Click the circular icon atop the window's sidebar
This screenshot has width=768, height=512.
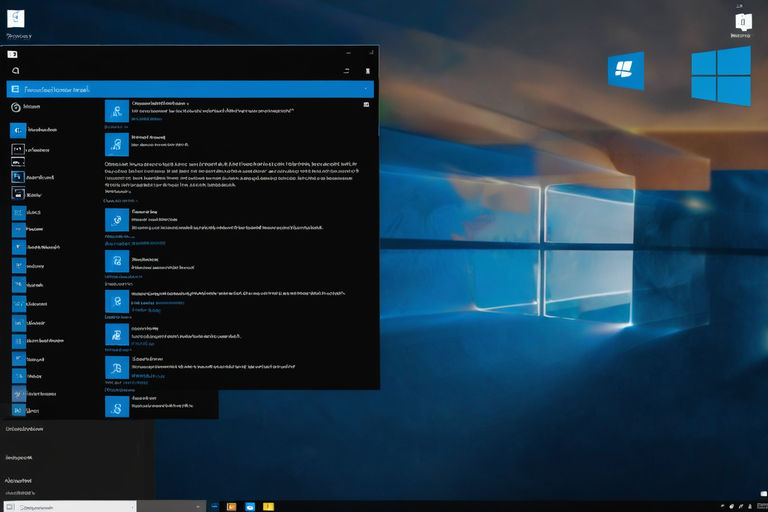pyautogui.click(x=16, y=107)
